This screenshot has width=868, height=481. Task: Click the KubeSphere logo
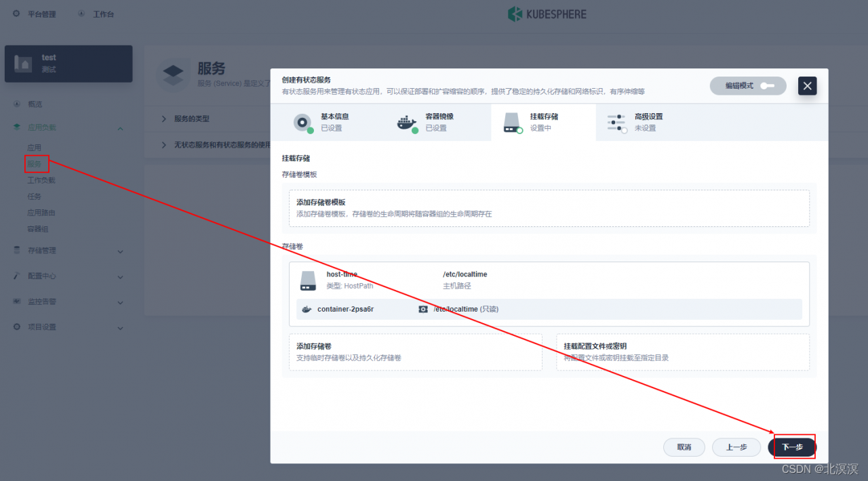[x=547, y=14]
